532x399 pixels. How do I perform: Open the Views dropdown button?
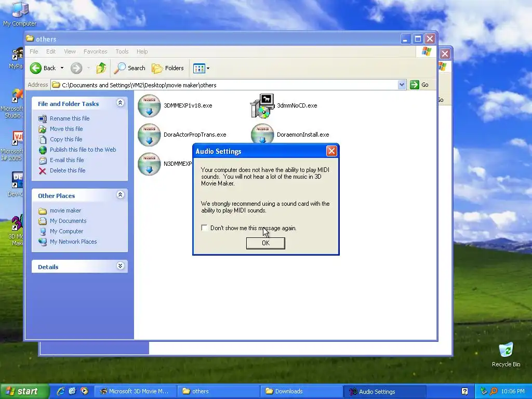201,68
